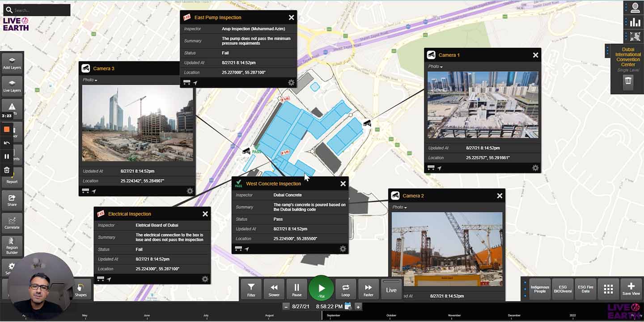This screenshot has width=644, height=322.
Task: Toggle the ESG Fire Data layer
Action: pyautogui.click(x=585, y=289)
